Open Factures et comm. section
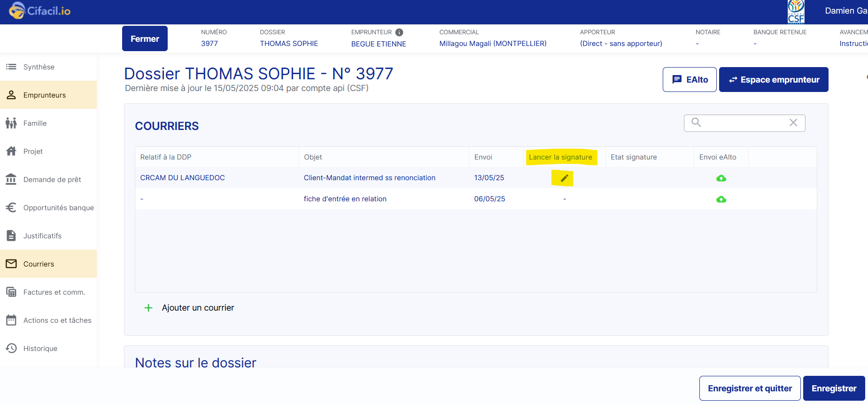 tap(54, 292)
